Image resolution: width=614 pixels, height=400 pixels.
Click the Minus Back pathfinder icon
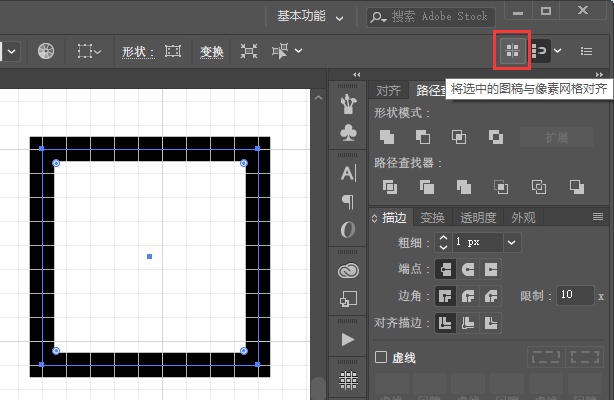tap(576, 187)
